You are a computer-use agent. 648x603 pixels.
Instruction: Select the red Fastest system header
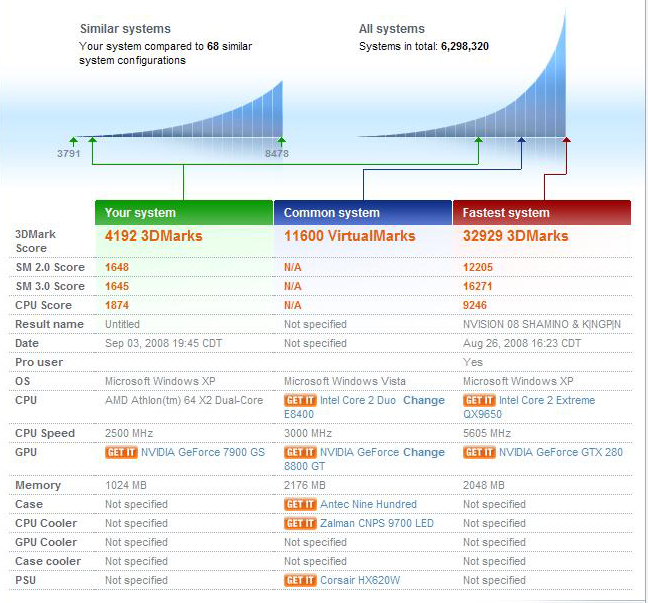pyautogui.click(x=541, y=212)
